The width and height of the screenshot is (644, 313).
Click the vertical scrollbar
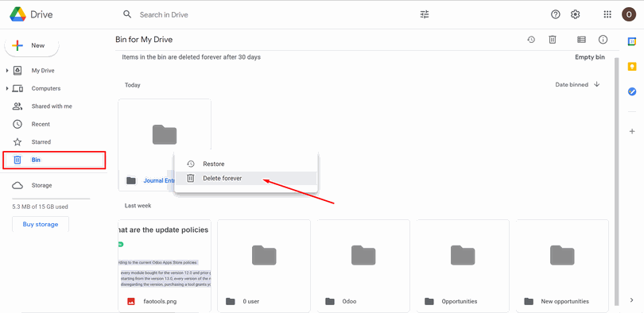point(616,180)
